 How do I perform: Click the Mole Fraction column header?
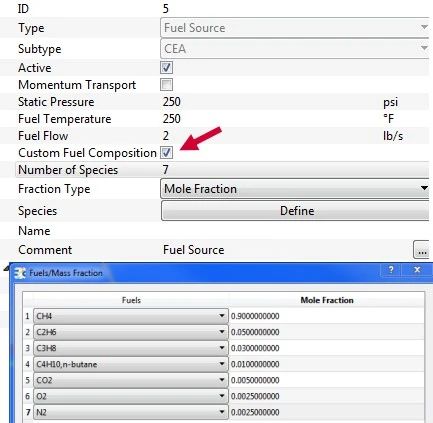(x=327, y=300)
